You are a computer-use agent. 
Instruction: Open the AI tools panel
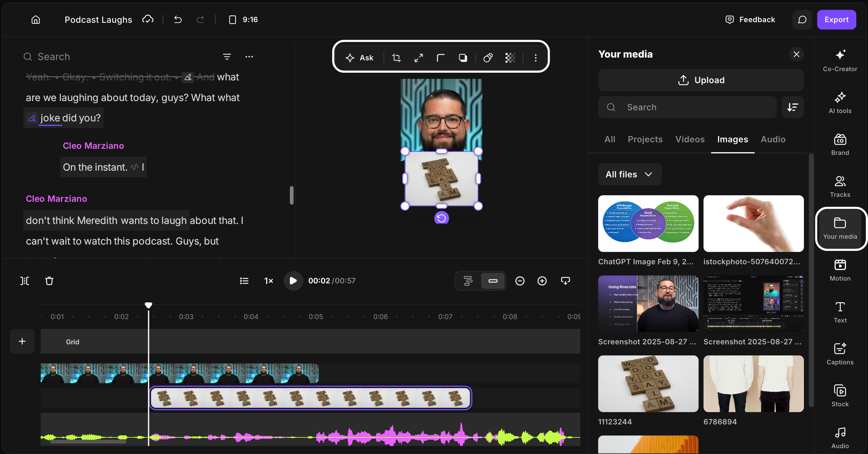coord(840,103)
